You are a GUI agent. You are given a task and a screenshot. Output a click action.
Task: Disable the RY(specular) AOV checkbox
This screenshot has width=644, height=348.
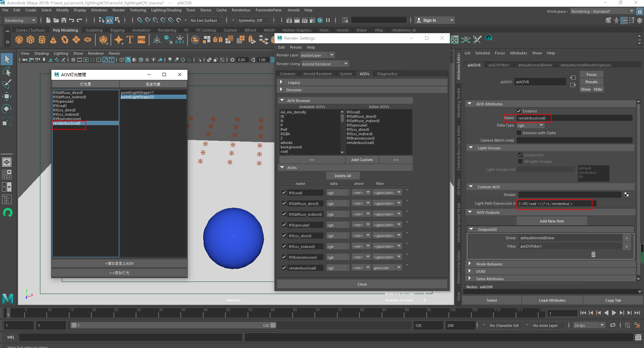[284, 225]
